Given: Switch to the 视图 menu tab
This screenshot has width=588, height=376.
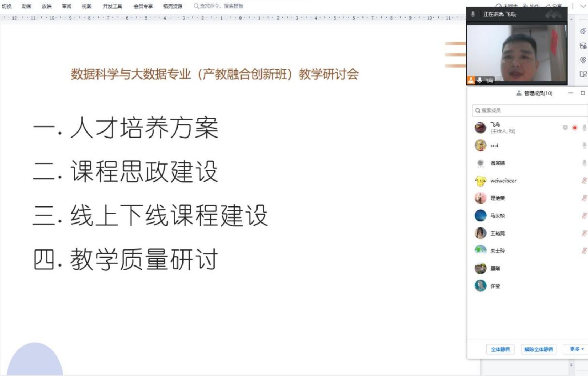Looking at the screenshot, I should [x=86, y=6].
